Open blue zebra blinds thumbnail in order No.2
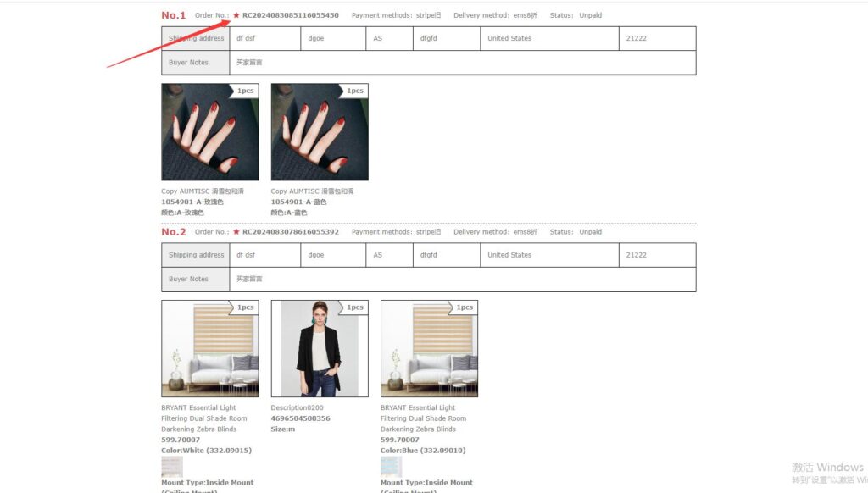 point(429,349)
